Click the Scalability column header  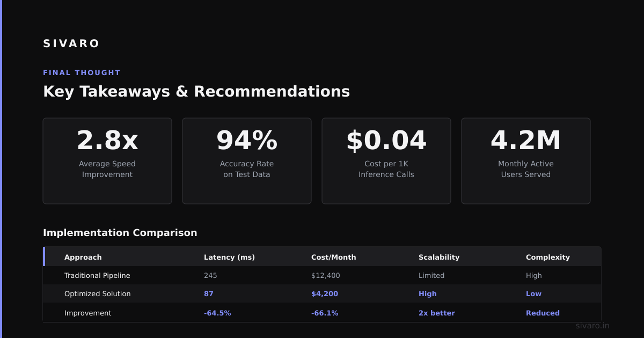point(439,257)
